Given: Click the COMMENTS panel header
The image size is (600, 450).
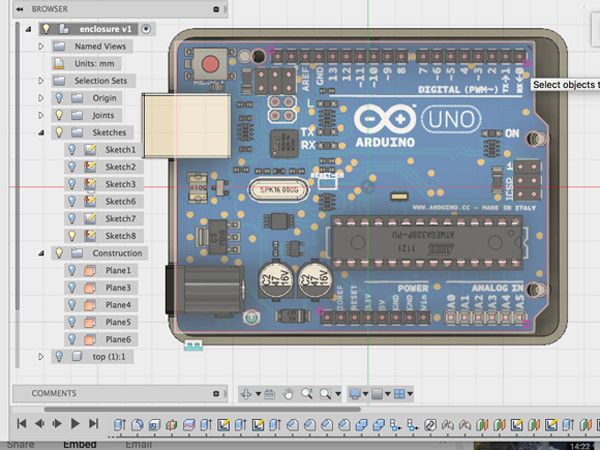Looking at the screenshot, I should [x=120, y=393].
